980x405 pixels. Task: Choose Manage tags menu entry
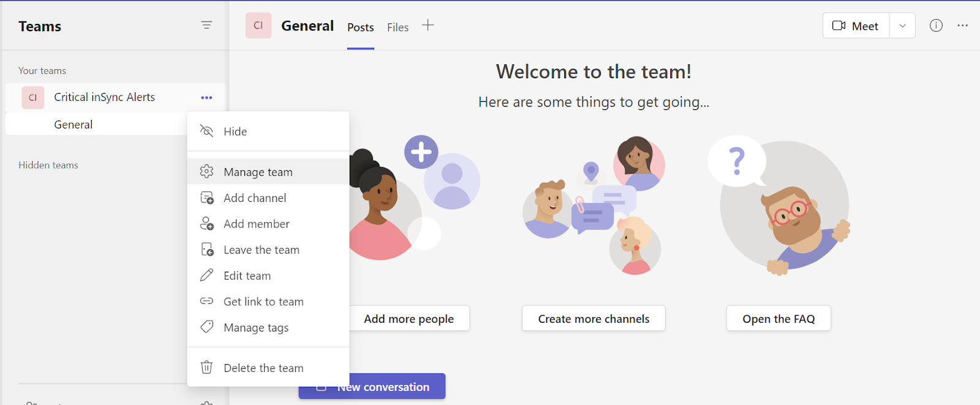coord(268,328)
